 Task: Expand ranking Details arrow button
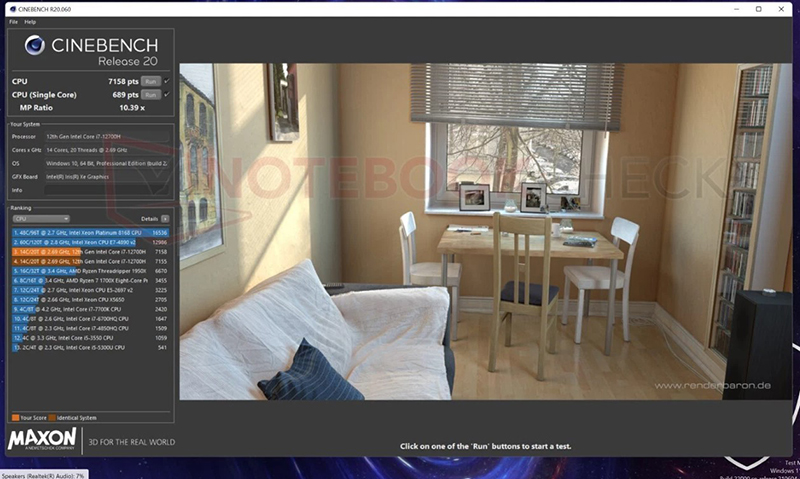tap(165, 219)
